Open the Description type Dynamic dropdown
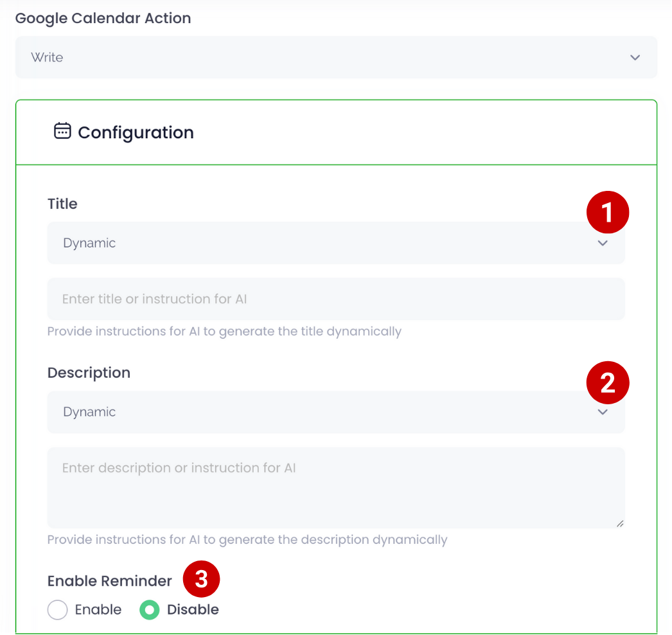Screen dimensions: 672x635 [321, 413]
